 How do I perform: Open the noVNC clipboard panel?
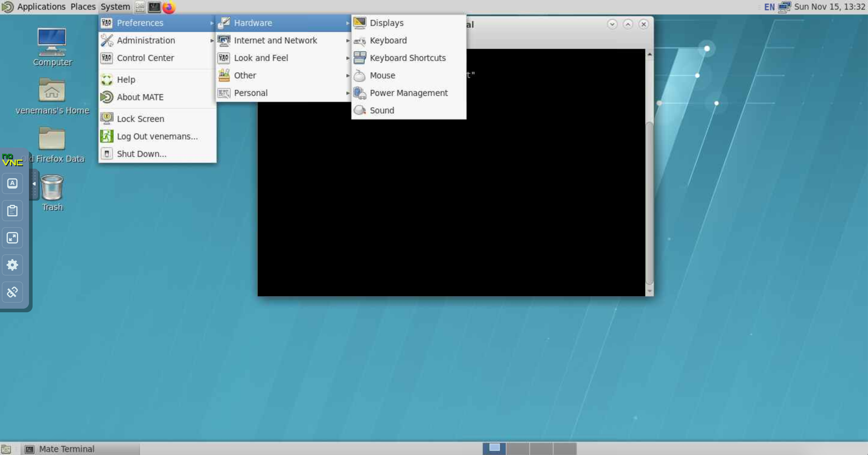click(12, 211)
